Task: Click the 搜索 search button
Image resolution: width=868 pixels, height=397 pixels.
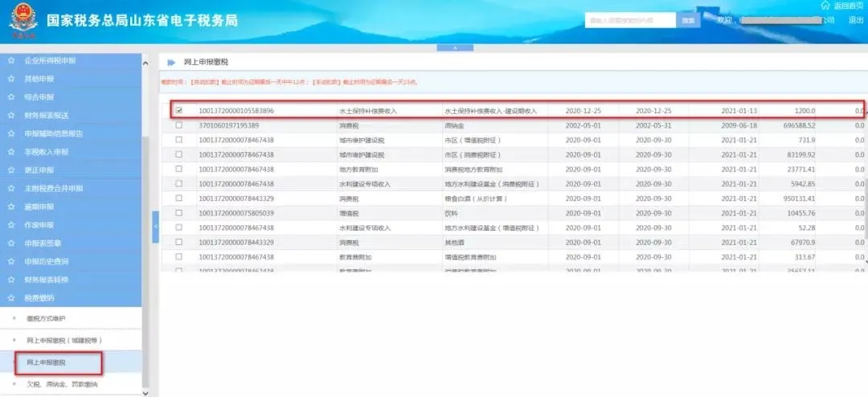Action: (x=688, y=20)
